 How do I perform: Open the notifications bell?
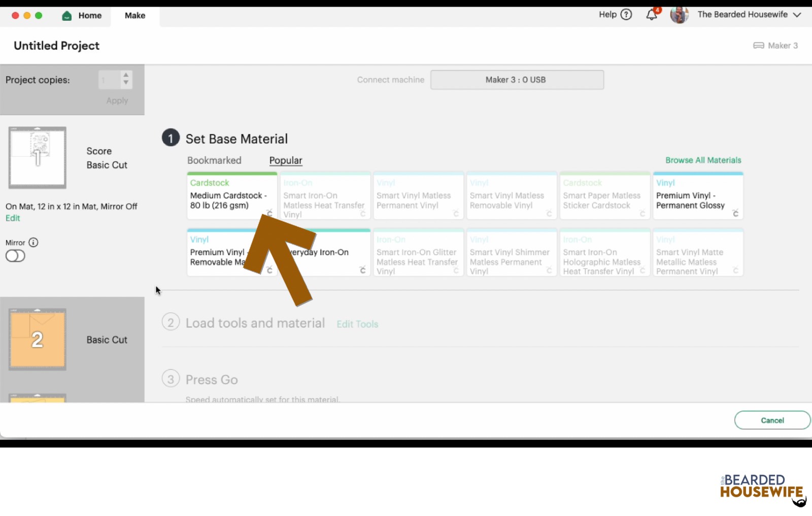point(652,15)
